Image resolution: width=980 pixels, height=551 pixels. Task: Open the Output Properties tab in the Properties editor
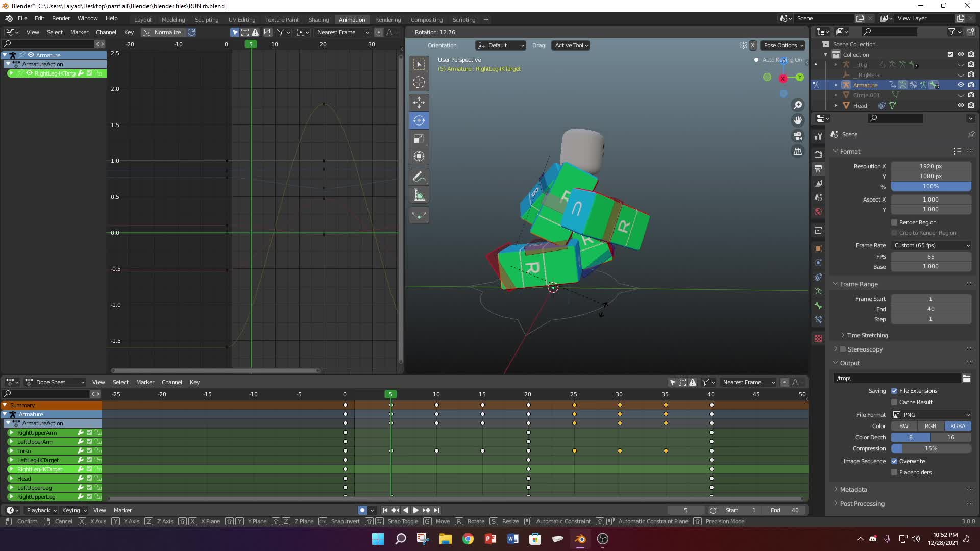click(819, 169)
